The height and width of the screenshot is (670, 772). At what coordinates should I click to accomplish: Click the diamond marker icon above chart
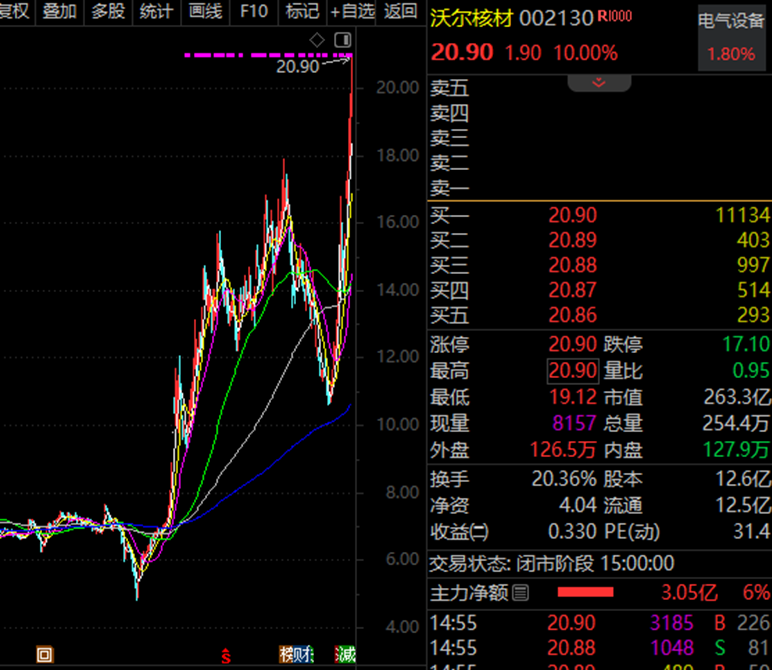click(317, 40)
